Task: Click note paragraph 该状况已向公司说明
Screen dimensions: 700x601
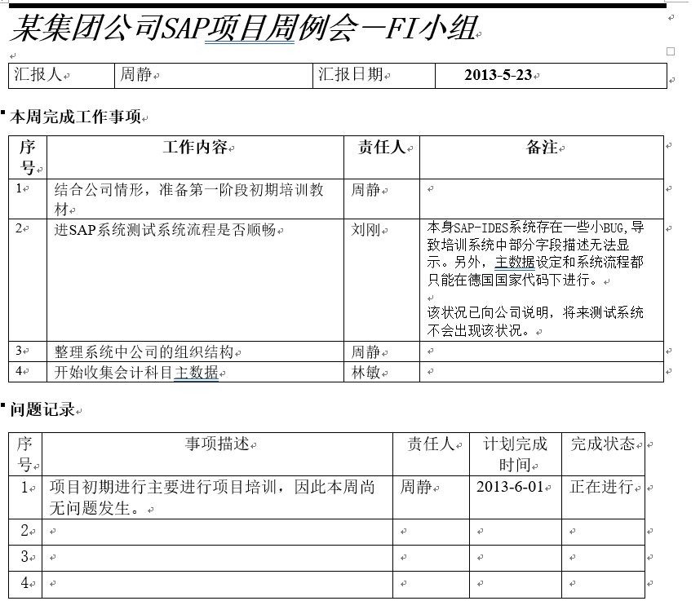Action: click(535, 321)
